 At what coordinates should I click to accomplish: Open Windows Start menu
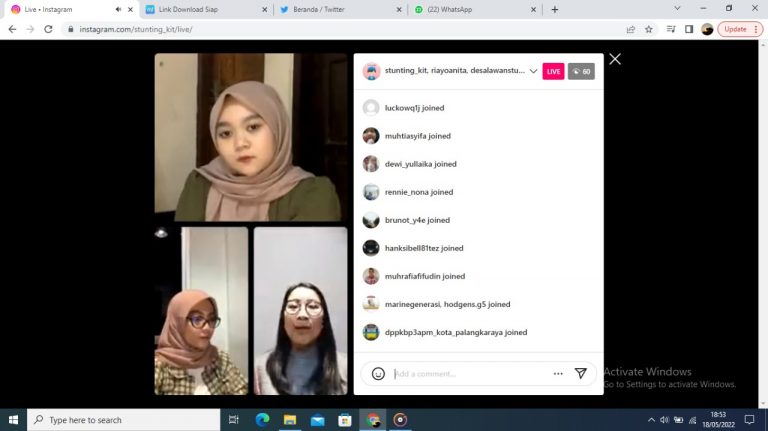click(x=13, y=420)
